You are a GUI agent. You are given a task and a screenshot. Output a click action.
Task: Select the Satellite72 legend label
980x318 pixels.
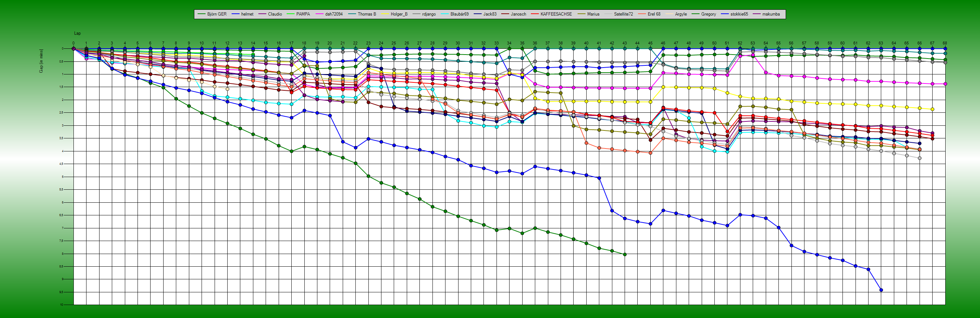[623, 14]
